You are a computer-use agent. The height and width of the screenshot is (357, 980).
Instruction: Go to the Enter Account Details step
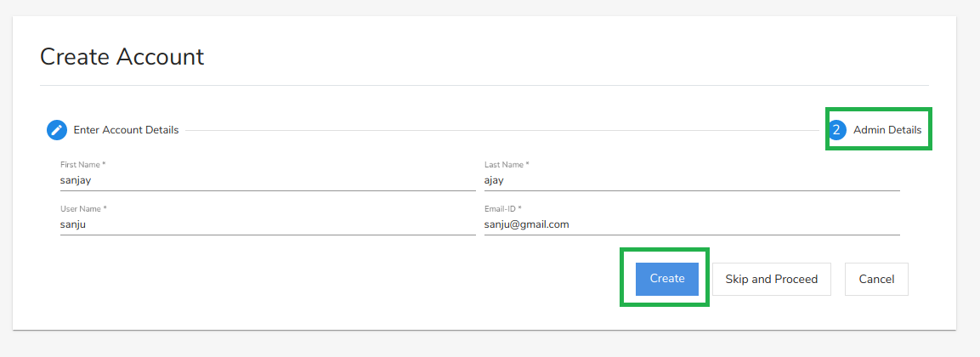pyautogui.click(x=126, y=130)
